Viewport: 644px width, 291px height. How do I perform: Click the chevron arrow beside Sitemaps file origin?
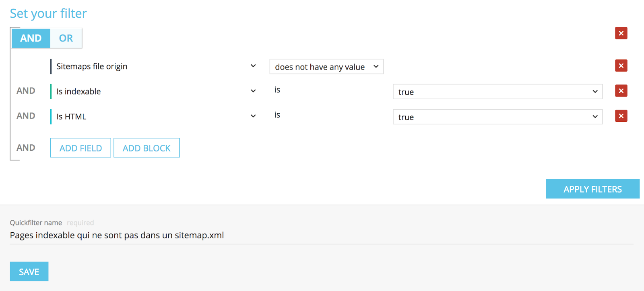[253, 66]
